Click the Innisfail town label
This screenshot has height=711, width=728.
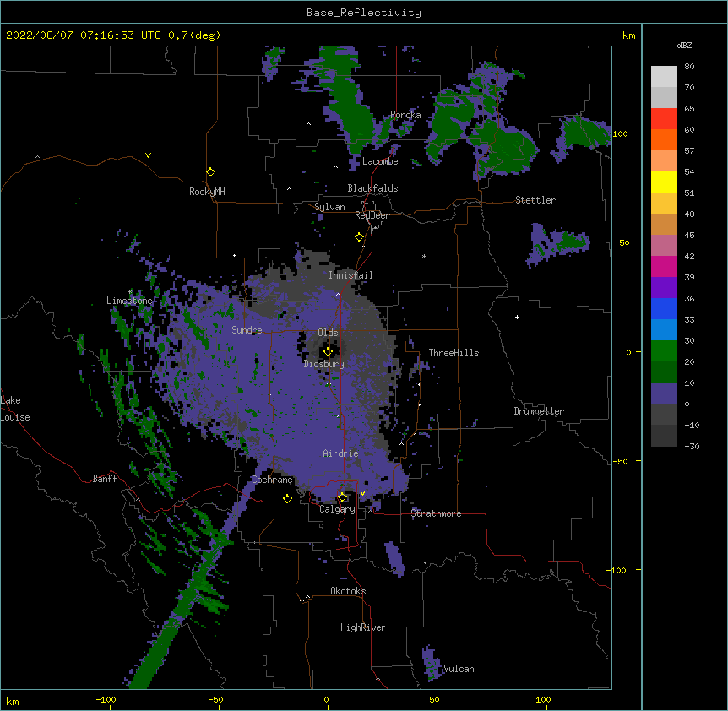[350, 275]
